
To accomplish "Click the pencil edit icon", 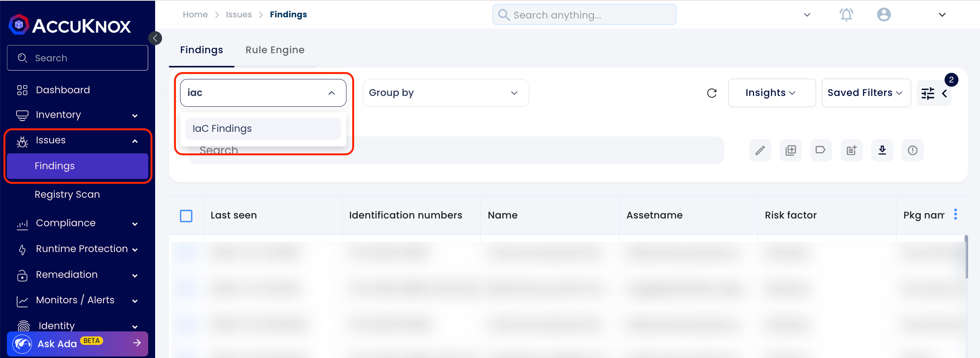I will [x=760, y=150].
